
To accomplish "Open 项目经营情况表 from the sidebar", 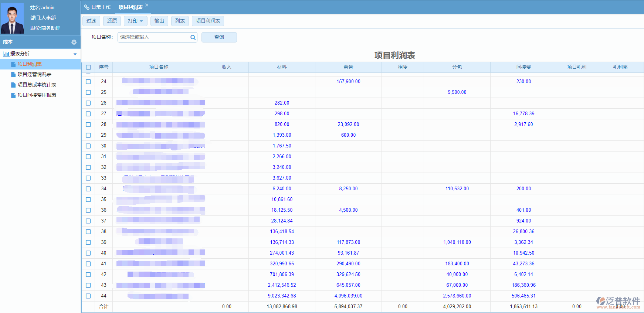I will 34,75.
